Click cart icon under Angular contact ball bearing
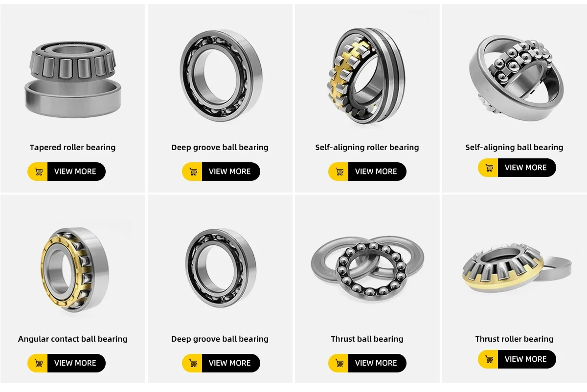The width and height of the screenshot is (587, 392). [39, 363]
